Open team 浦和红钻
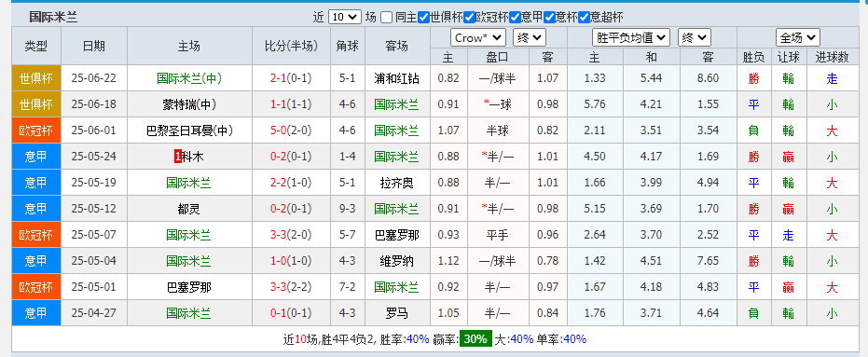The height and width of the screenshot is (357, 868). (x=397, y=78)
